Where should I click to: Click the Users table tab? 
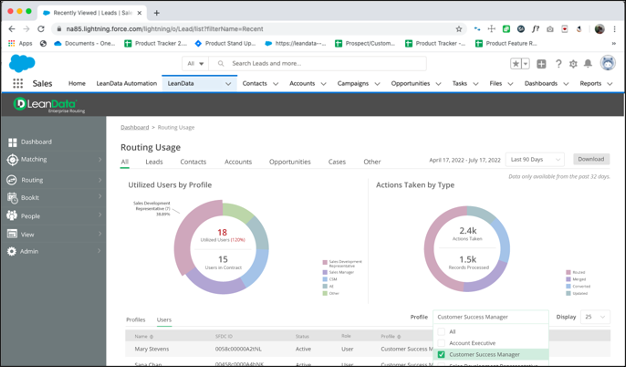pos(164,319)
